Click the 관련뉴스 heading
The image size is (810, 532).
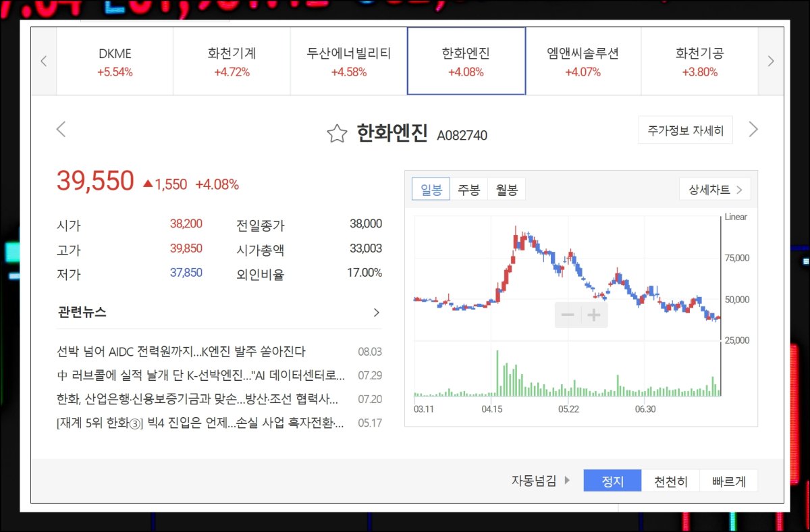[x=82, y=313]
